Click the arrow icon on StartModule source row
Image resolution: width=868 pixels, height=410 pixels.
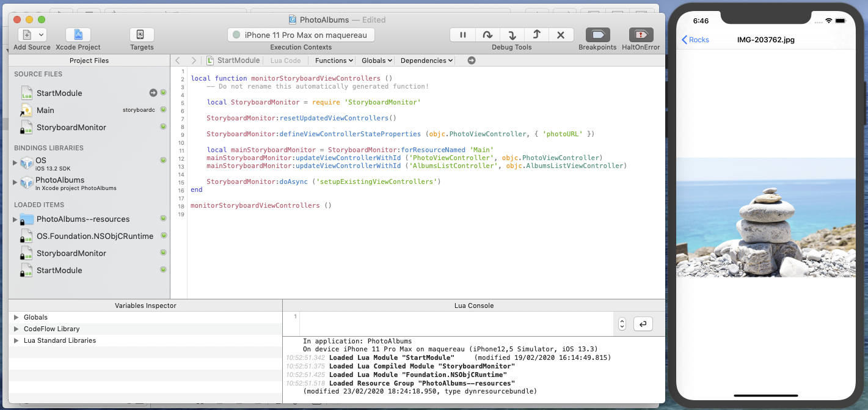pos(153,93)
